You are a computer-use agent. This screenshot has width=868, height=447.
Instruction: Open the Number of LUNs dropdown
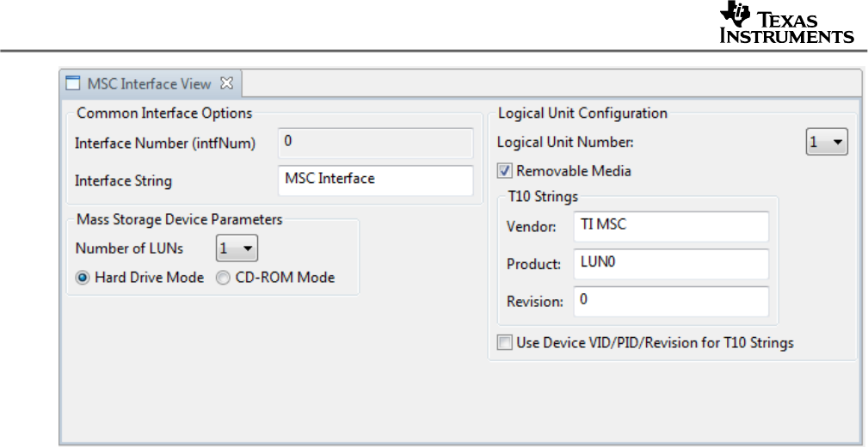pos(237,249)
